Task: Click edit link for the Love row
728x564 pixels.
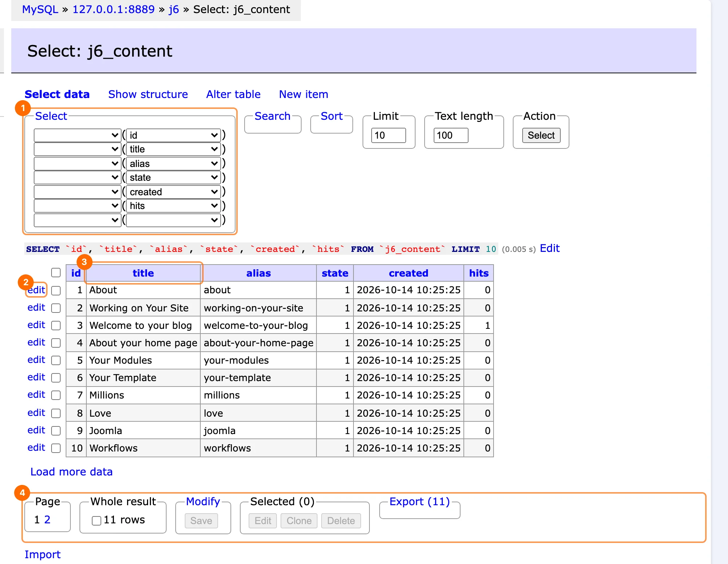Action: coord(36,413)
